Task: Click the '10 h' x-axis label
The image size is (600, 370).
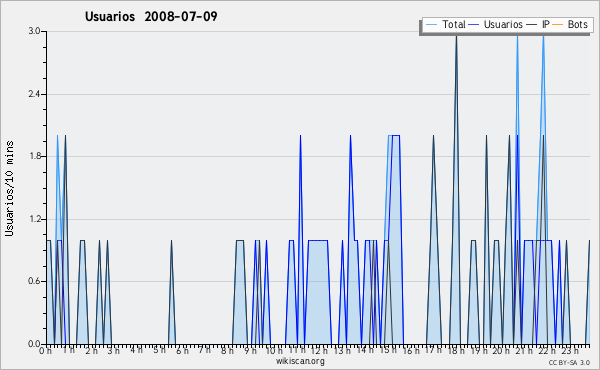Action: (x=274, y=350)
